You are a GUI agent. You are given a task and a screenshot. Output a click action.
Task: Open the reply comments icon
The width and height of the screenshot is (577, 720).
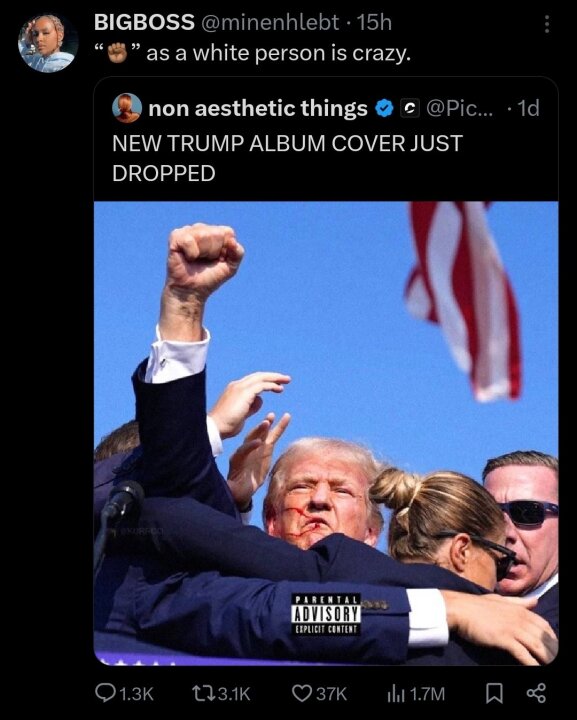[105, 693]
